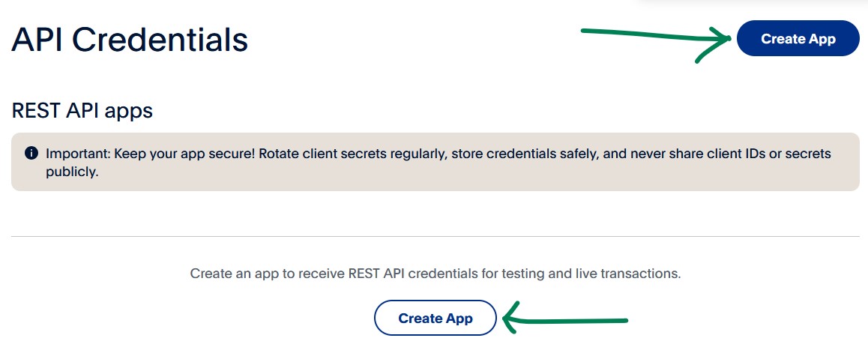
Task: Click the arrowhead beside the solid blue Create App button
Action: 714,43
